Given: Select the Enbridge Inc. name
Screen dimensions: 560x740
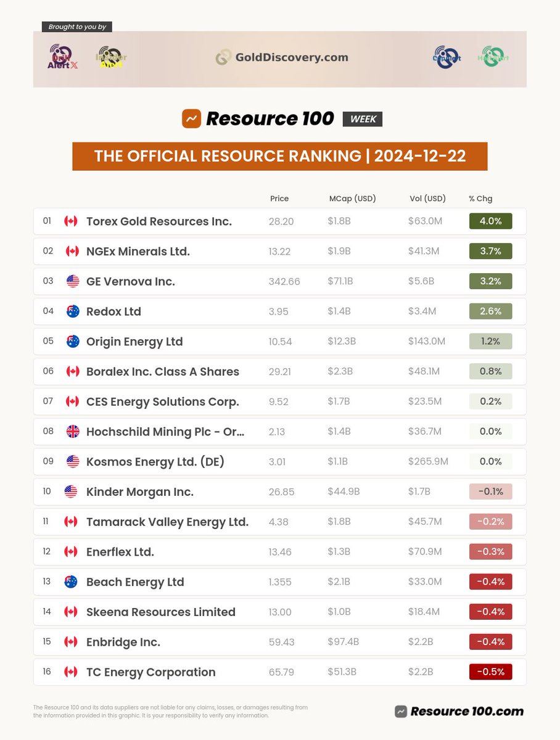Looking at the screenshot, I should (123, 642).
